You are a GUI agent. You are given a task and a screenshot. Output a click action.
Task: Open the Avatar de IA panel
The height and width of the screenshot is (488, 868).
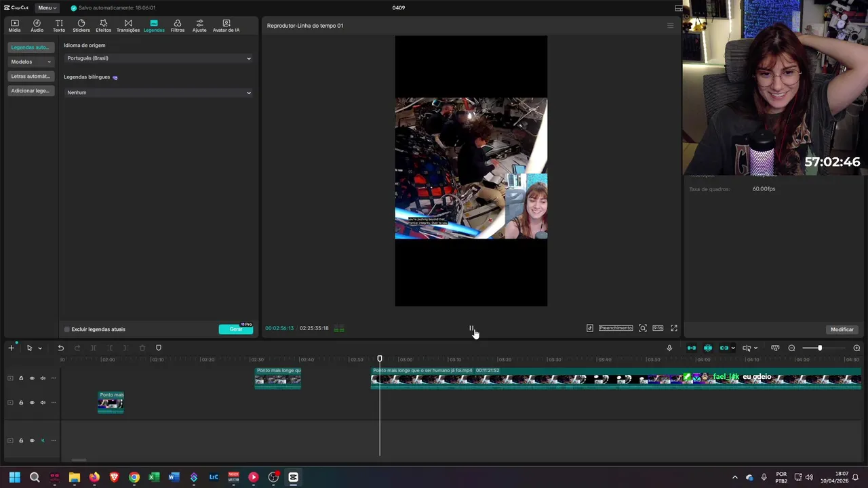[x=226, y=26]
